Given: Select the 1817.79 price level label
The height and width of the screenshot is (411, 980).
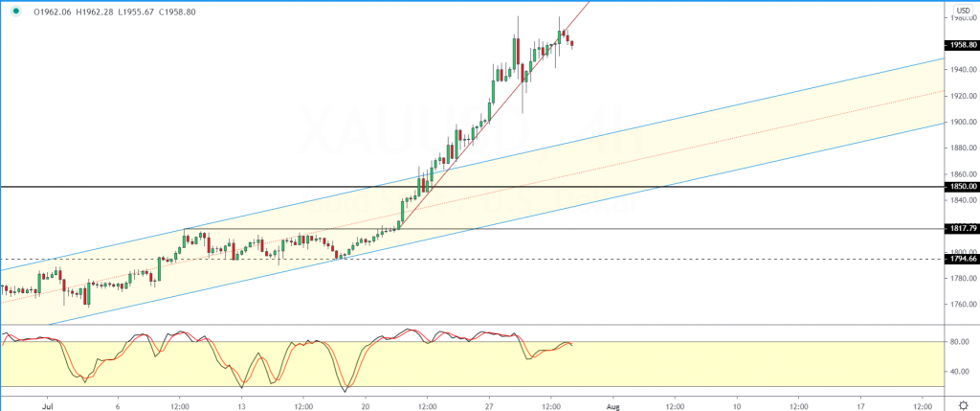Looking at the screenshot, I should [962, 229].
